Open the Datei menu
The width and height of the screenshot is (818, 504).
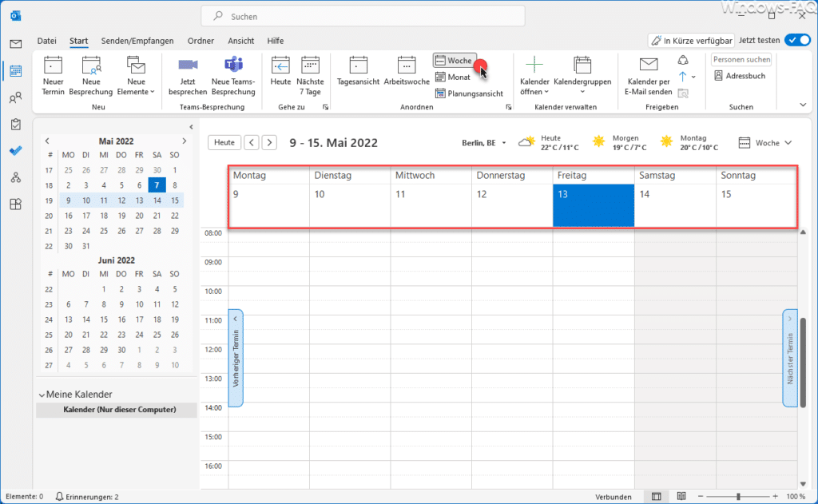tap(46, 41)
